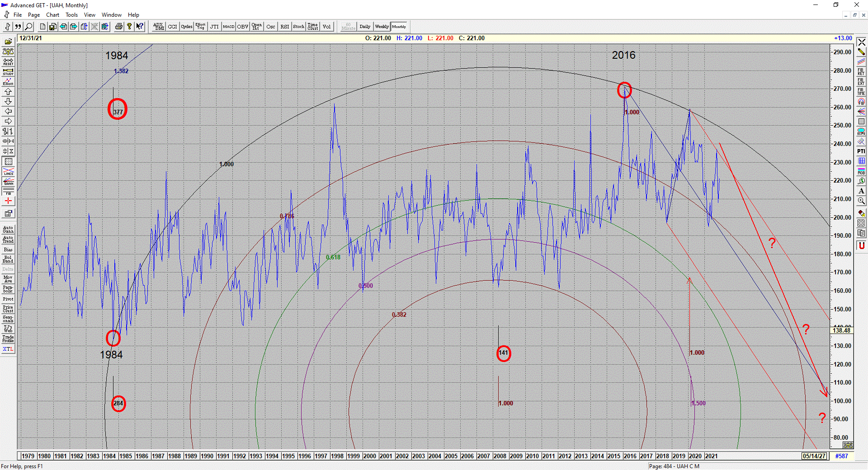Select the MOB tool

point(861,171)
